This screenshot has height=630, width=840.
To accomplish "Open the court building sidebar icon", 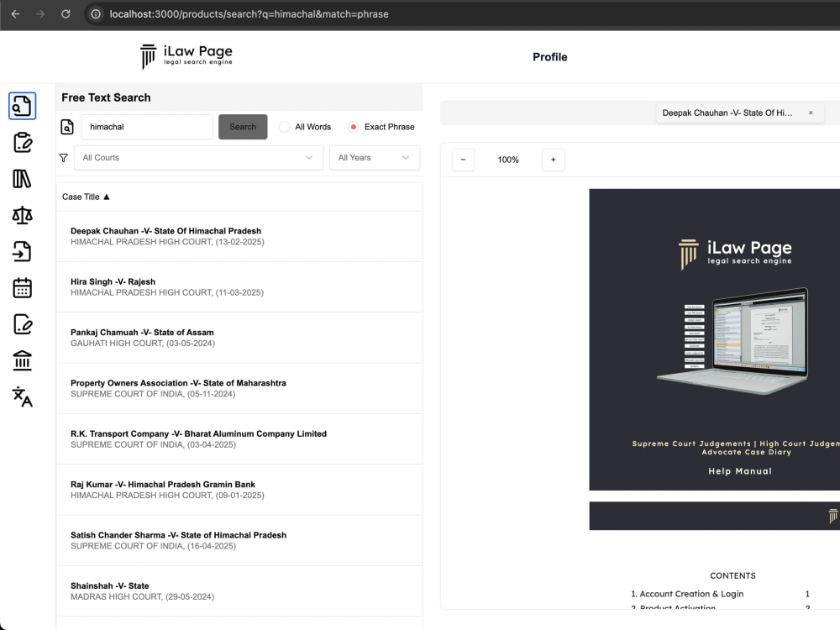I will coord(22,360).
